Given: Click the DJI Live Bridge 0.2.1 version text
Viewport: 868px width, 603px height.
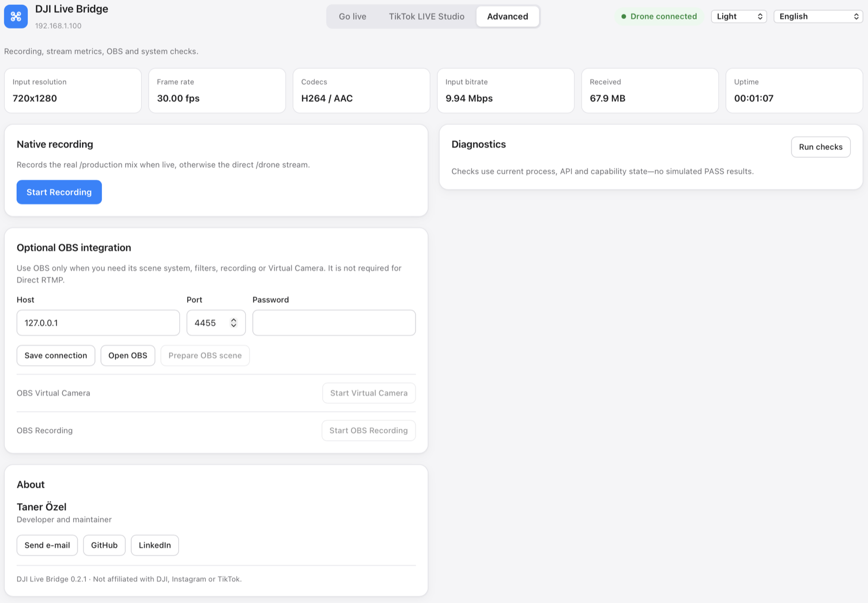Looking at the screenshot, I should coord(52,579).
